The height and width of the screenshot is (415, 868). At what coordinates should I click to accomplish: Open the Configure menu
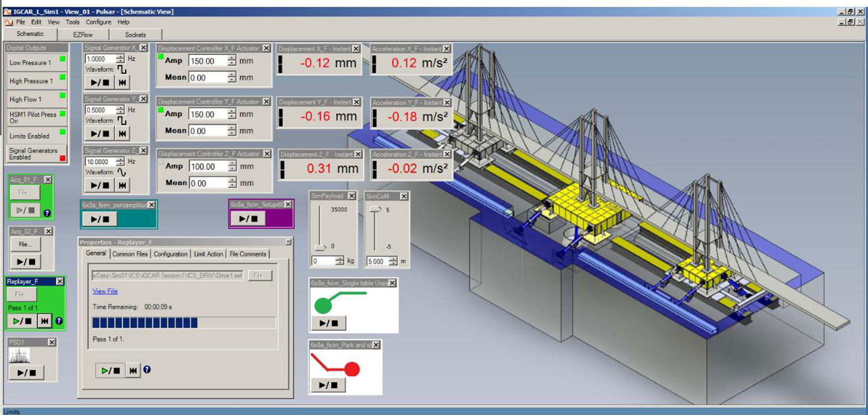click(99, 22)
